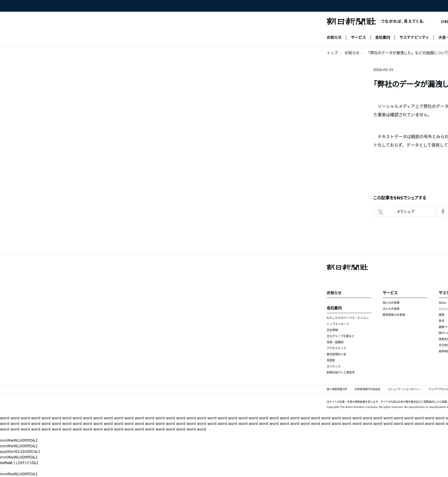Image resolution: width=448 pixels, height=477 pixels.
Task: Click the Facebook share icon
Action: (x=443, y=212)
